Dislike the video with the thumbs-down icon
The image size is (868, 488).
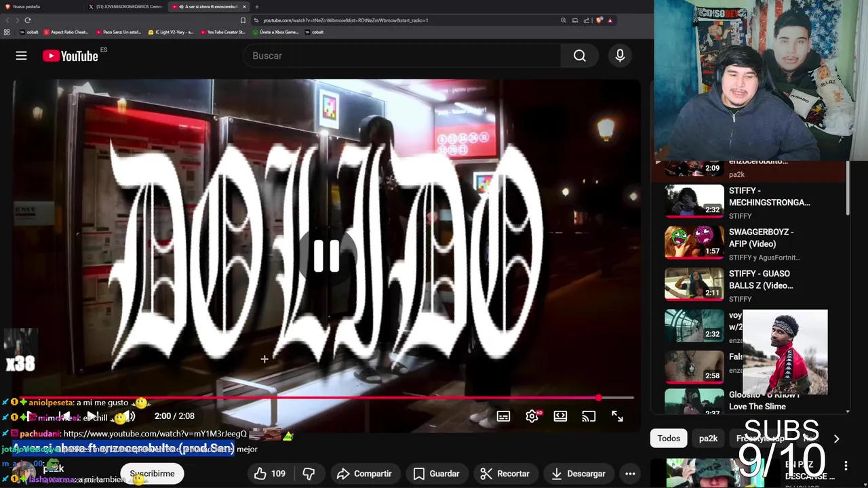[x=309, y=474]
